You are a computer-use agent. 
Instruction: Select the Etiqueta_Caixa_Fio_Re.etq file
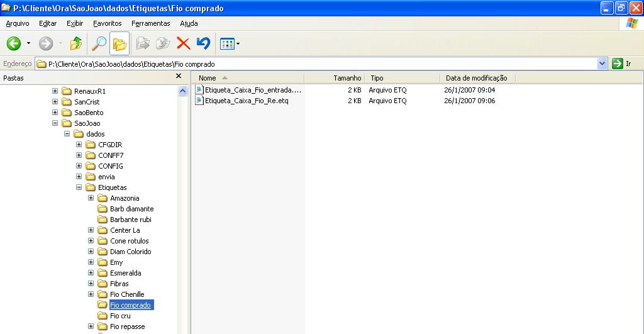click(246, 101)
